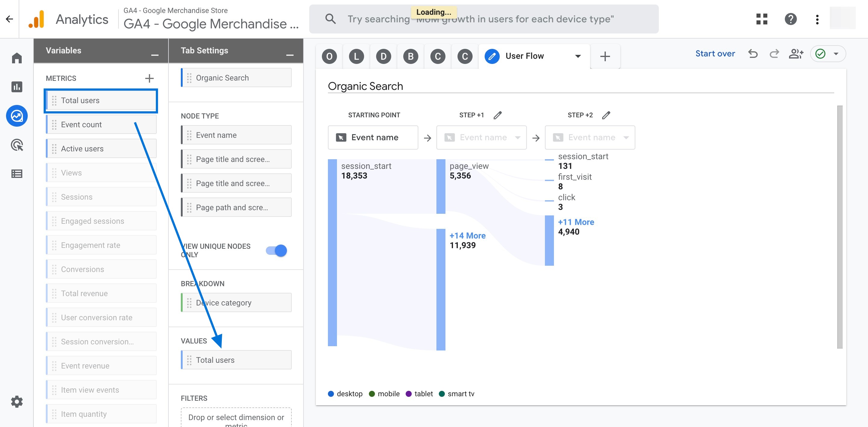Viewport: 868px width, 427px height.
Task: Expand the +14 More node
Action: 467,236
